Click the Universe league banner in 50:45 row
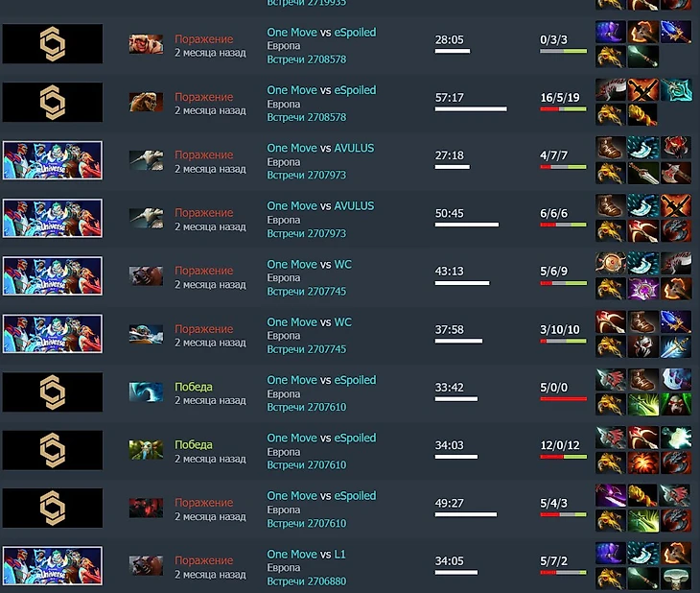700x593 pixels. point(53,218)
